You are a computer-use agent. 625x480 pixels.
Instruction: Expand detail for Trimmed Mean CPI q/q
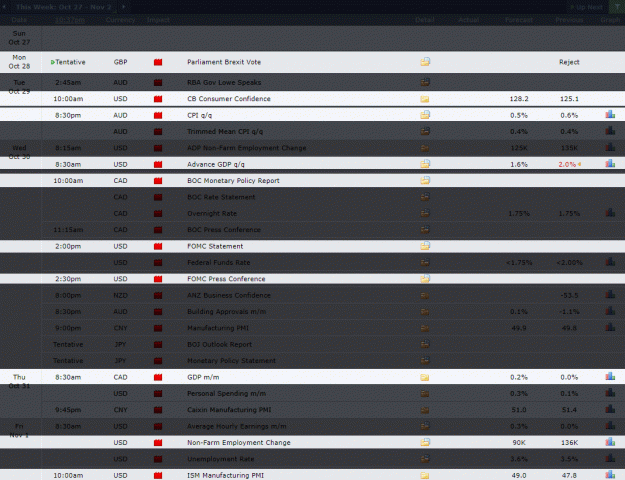tap(425, 131)
